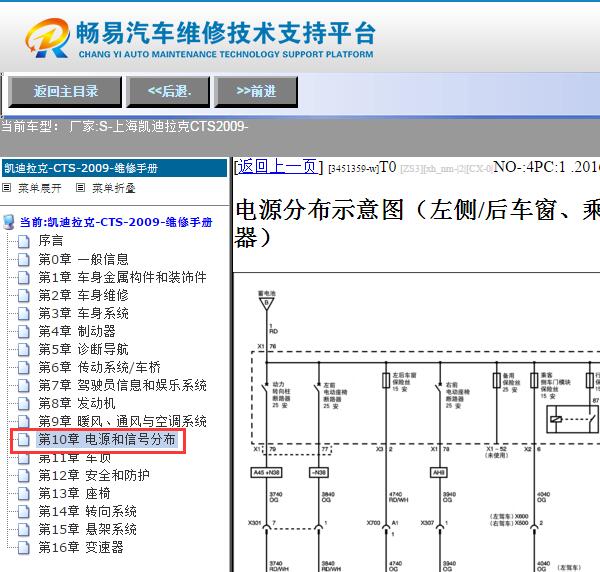Open 第1章 车身金属构件和装饰件
The height and width of the screenshot is (572, 600).
click(x=122, y=277)
